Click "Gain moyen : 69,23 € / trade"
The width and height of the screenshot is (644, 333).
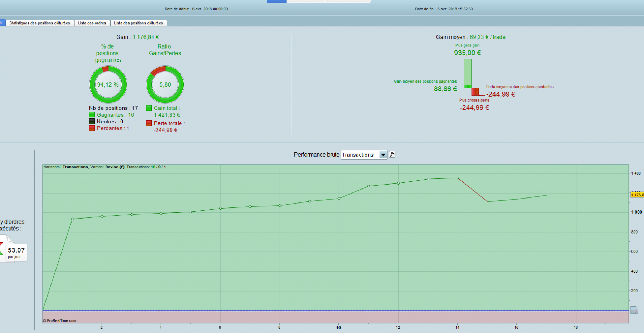(x=470, y=37)
